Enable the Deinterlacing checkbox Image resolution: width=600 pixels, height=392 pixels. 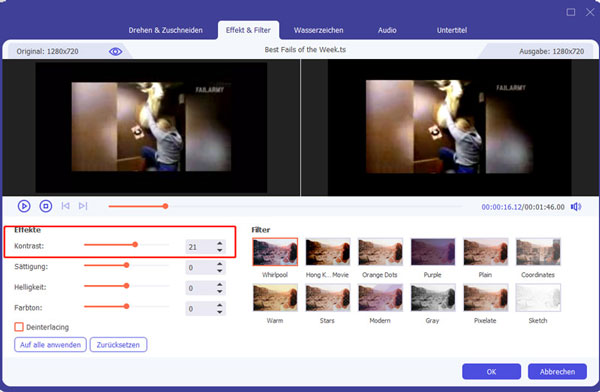coord(19,327)
